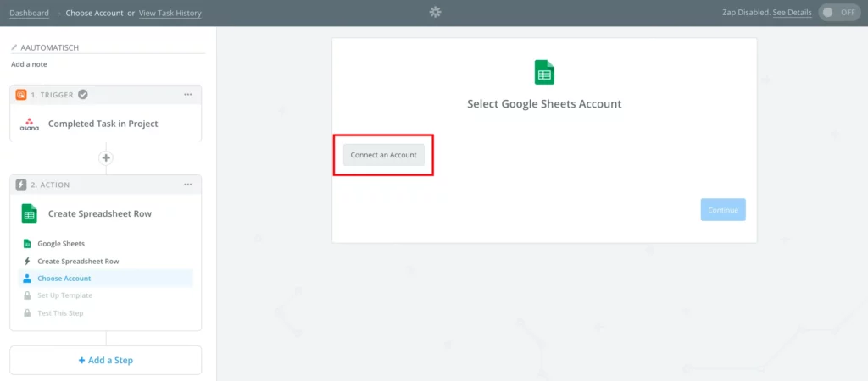
Task: Open the Completed Task in Project trigger
Action: click(x=103, y=124)
